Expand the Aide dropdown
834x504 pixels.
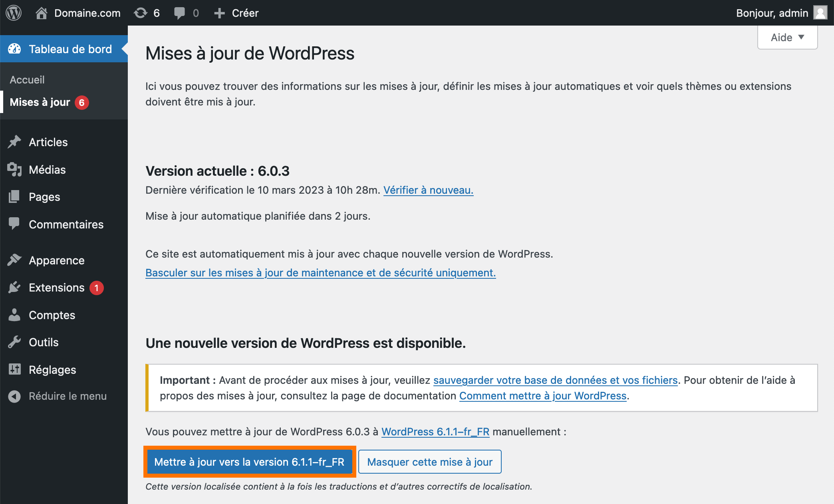point(786,37)
